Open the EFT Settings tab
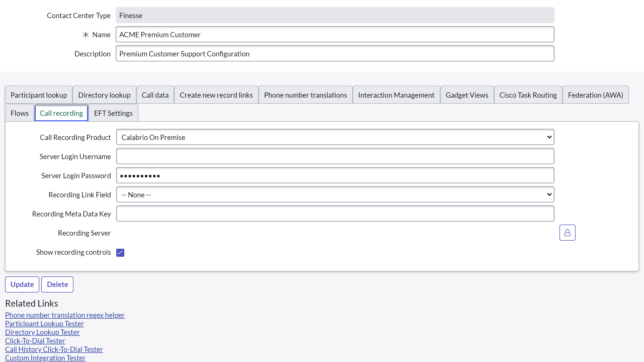The width and height of the screenshot is (644, 362). pos(113,113)
